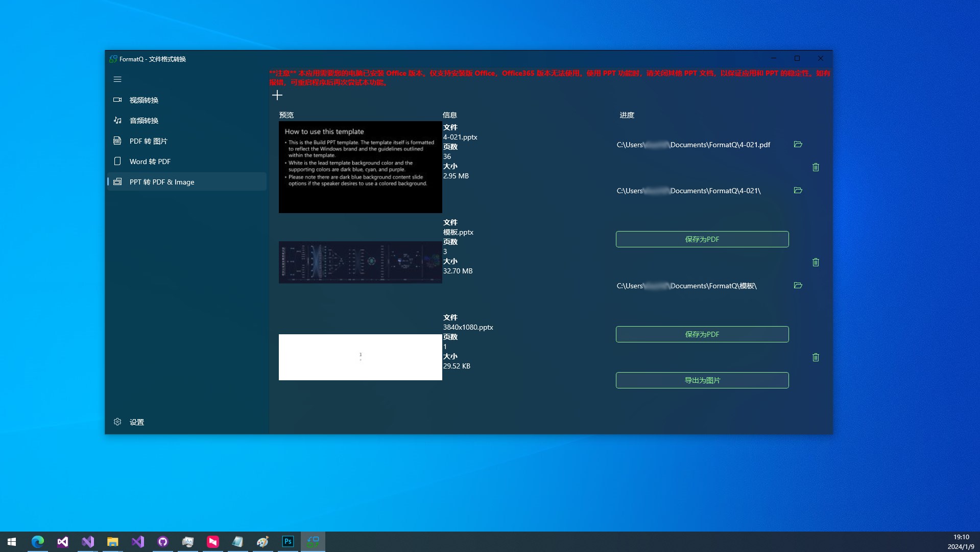The height and width of the screenshot is (552, 980).
Task: Open 设置 at the bottom of the sidebar
Action: click(x=187, y=422)
